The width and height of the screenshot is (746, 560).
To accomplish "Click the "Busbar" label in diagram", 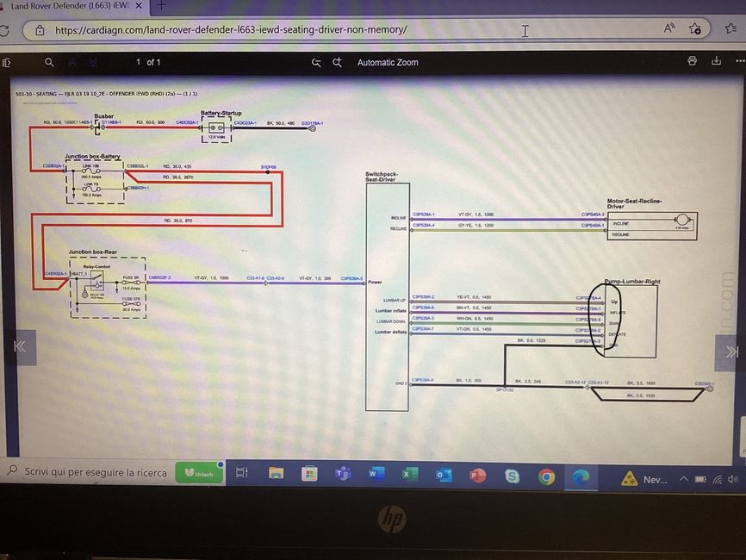I will pyautogui.click(x=103, y=116).
